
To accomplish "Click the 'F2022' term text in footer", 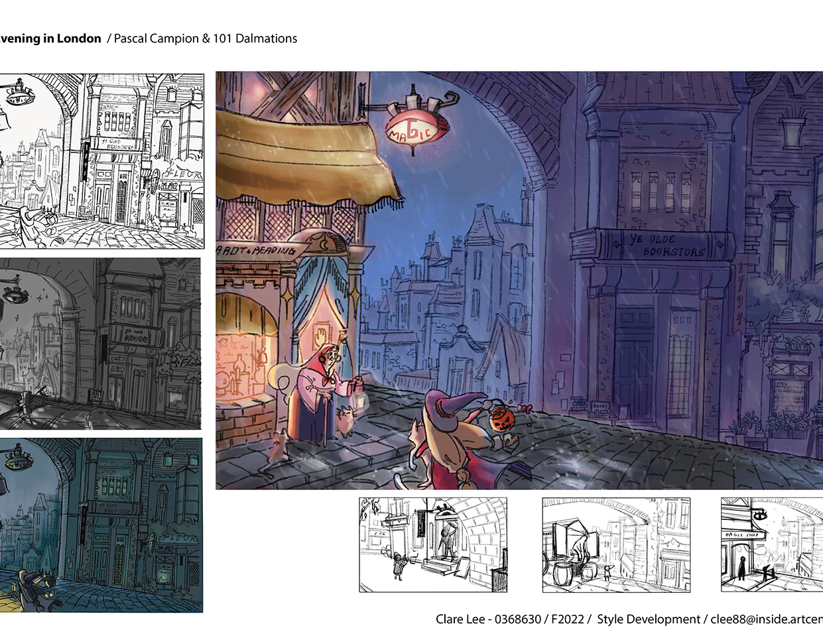I will pos(567,619).
